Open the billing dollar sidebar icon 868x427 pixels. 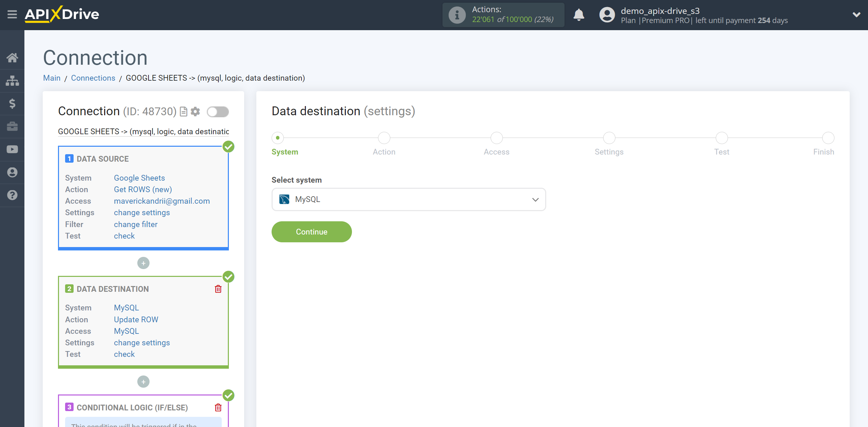(x=12, y=103)
